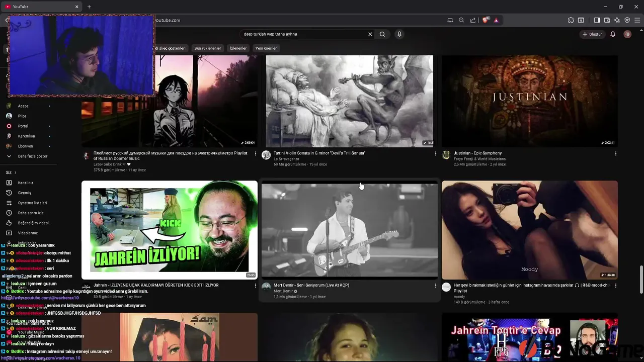Open options menu for Mert Demir video
The image size is (644, 362).
pyautogui.click(x=436, y=286)
